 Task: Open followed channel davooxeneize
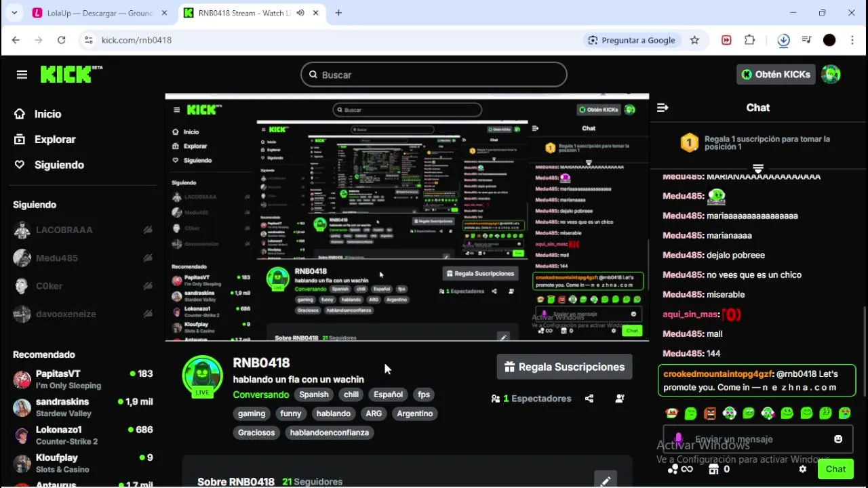(83, 314)
